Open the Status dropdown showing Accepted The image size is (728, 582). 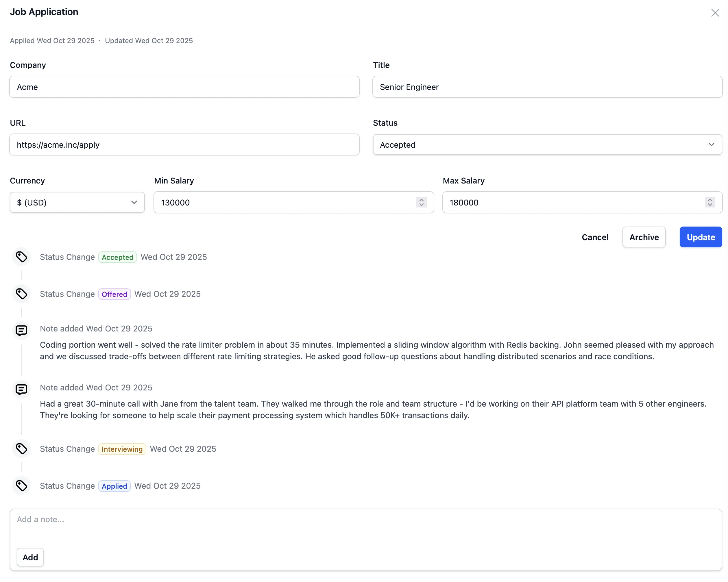coord(547,144)
